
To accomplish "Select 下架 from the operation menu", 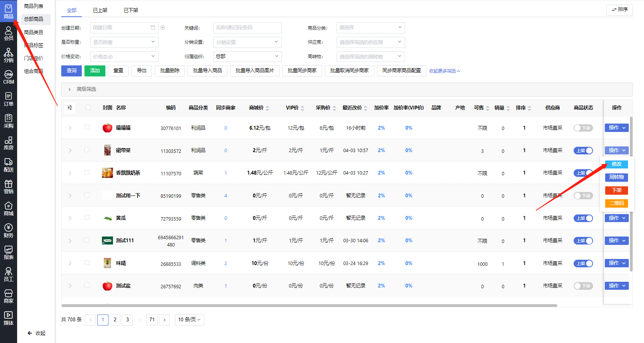I will (616, 190).
